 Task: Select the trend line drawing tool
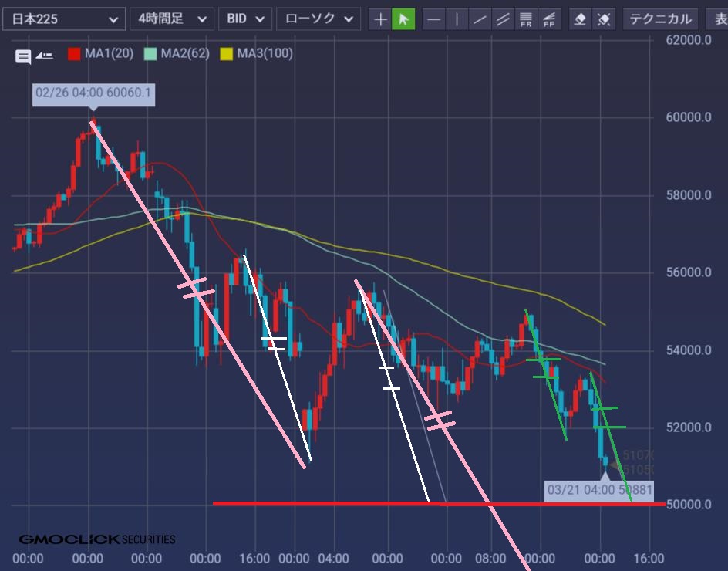[x=480, y=19]
